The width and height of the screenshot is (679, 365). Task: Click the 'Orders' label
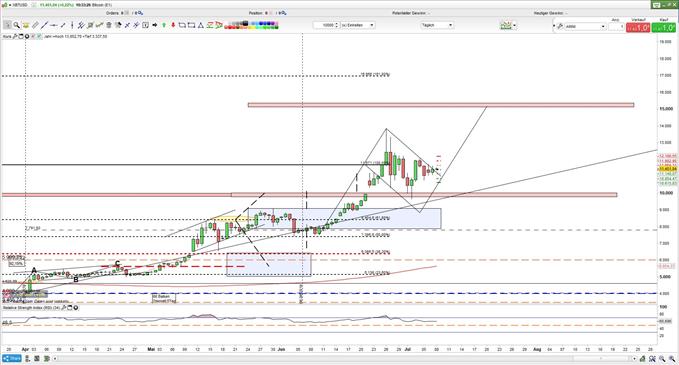112,13
